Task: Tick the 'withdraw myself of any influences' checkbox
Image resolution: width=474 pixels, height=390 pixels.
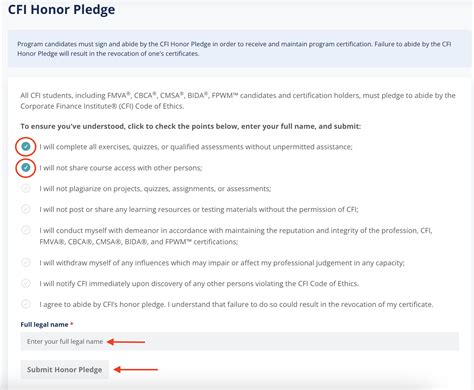Action: click(26, 262)
